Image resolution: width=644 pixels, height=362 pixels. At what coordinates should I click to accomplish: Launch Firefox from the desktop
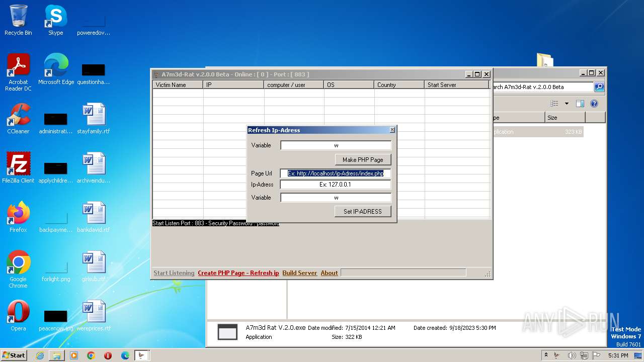click(x=18, y=217)
